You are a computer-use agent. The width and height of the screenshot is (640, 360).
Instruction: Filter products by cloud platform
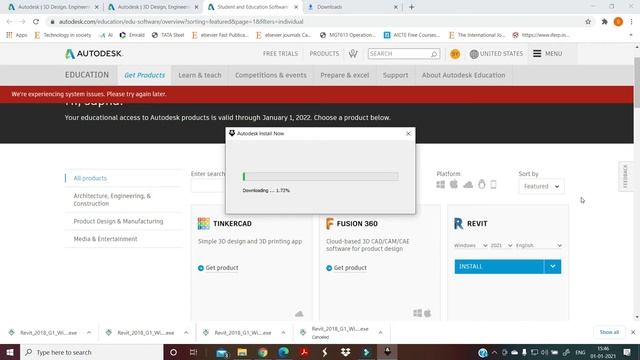coord(468,184)
